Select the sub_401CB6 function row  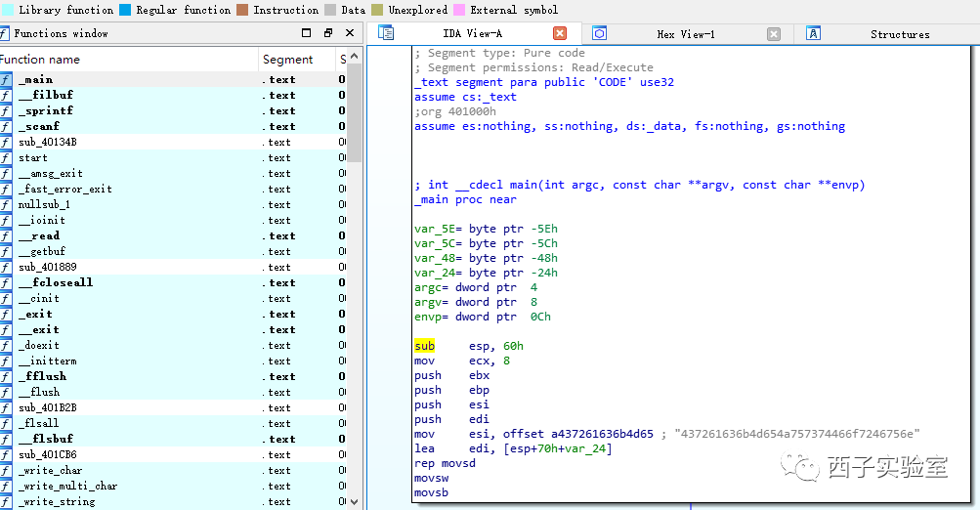(x=174, y=454)
